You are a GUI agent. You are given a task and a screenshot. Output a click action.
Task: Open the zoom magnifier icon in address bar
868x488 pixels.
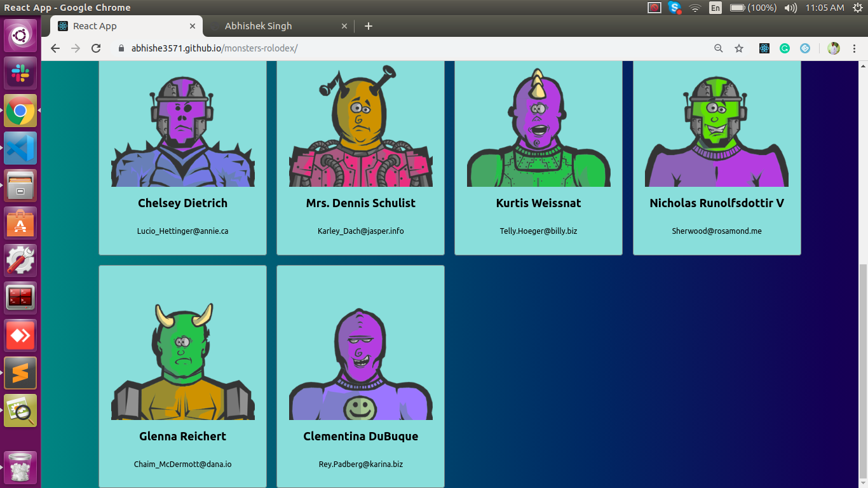tap(719, 48)
